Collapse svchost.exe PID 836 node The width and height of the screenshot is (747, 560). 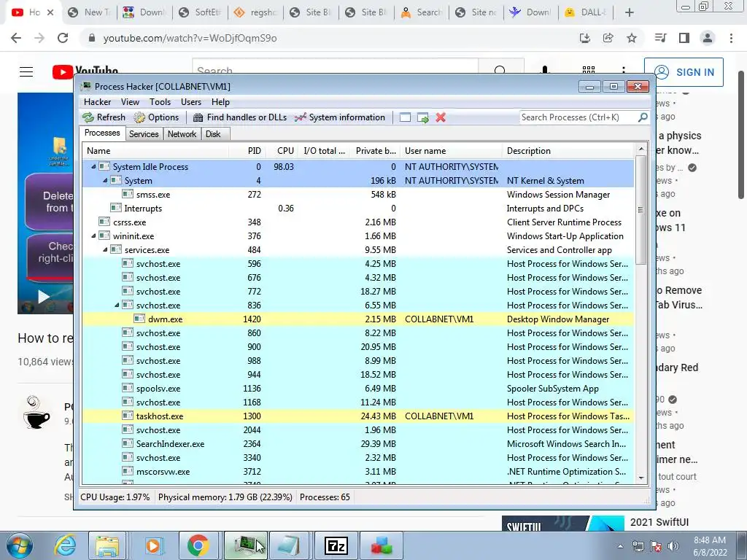pyautogui.click(x=117, y=306)
